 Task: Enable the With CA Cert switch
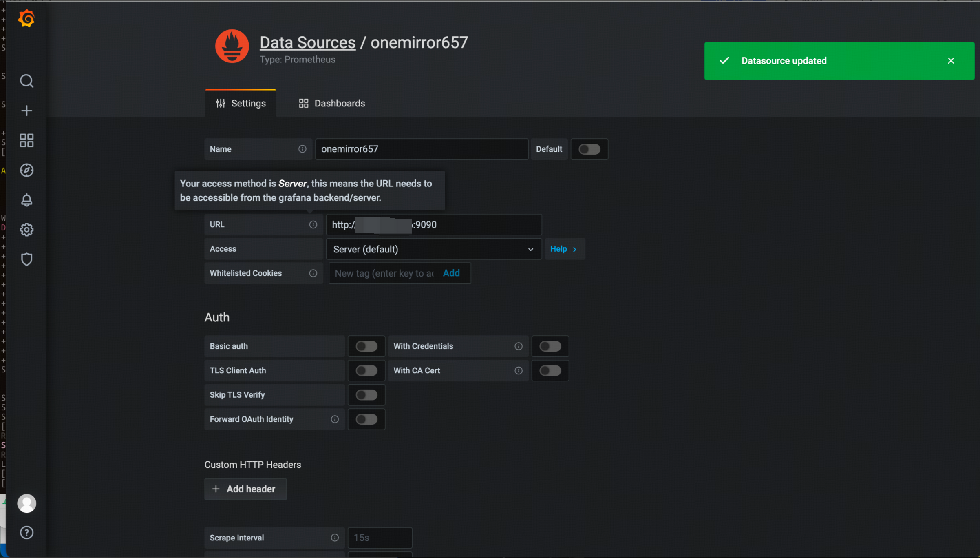[x=550, y=371]
